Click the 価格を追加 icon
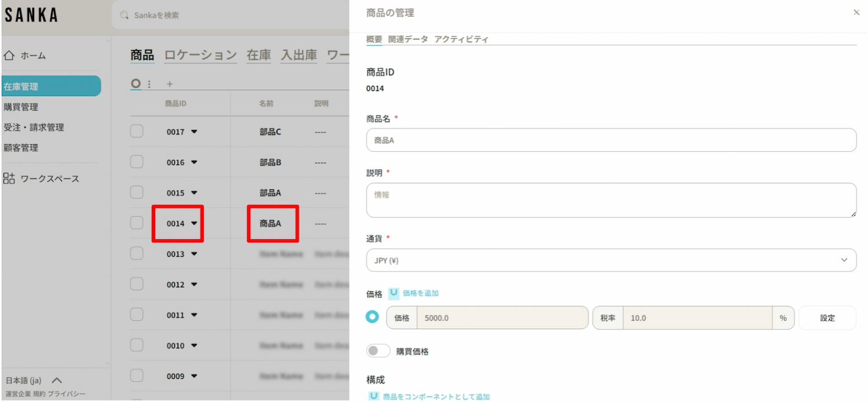 pos(394,293)
